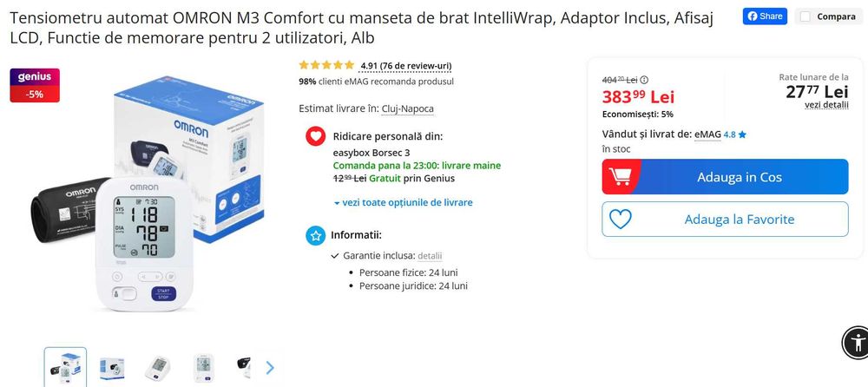868x387 pixels.
Task: Click the old price info icon
Action: pos(644,80)
